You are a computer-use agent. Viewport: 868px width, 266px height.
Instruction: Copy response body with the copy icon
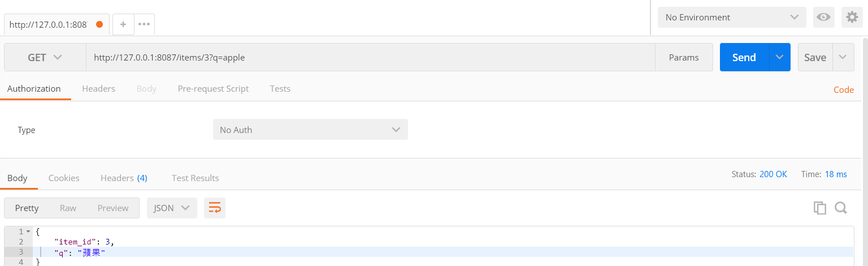point(819,208)
